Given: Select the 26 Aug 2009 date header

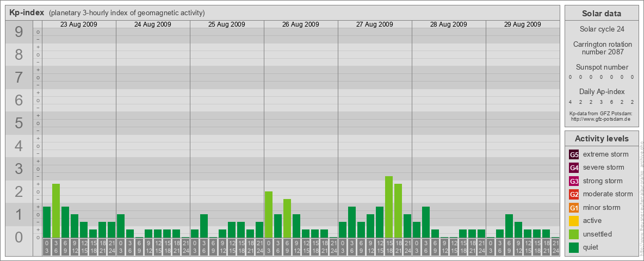Looking at the screenshot, I should 301,24.
